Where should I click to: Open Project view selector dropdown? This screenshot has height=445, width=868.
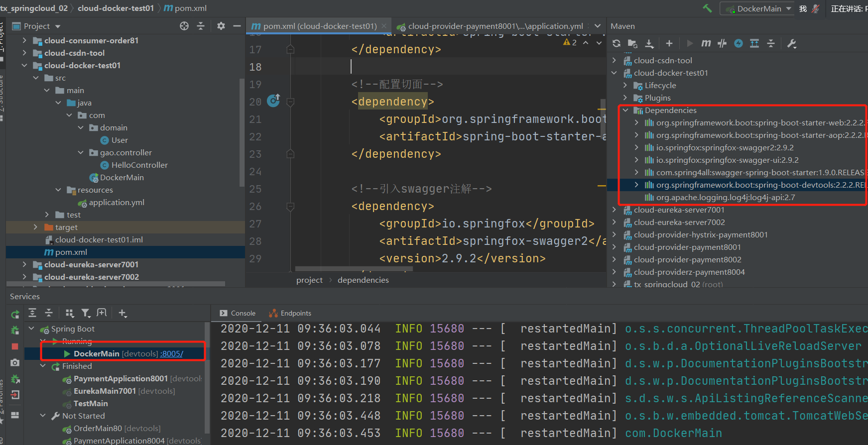click(x=37, y=26)
